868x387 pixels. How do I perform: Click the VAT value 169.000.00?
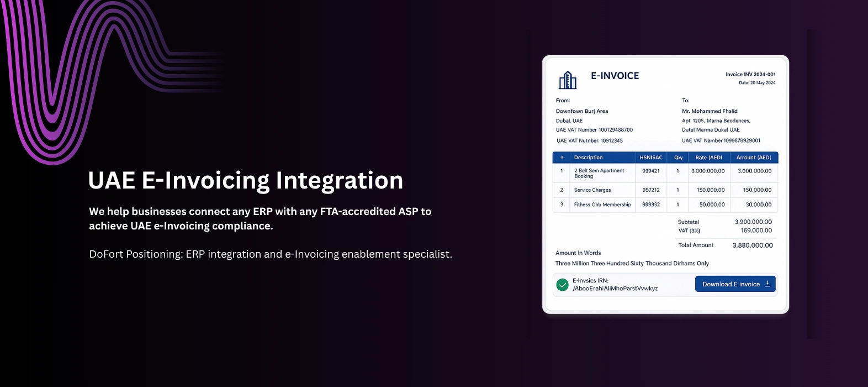pyautogui.click(x=756, y=231)
